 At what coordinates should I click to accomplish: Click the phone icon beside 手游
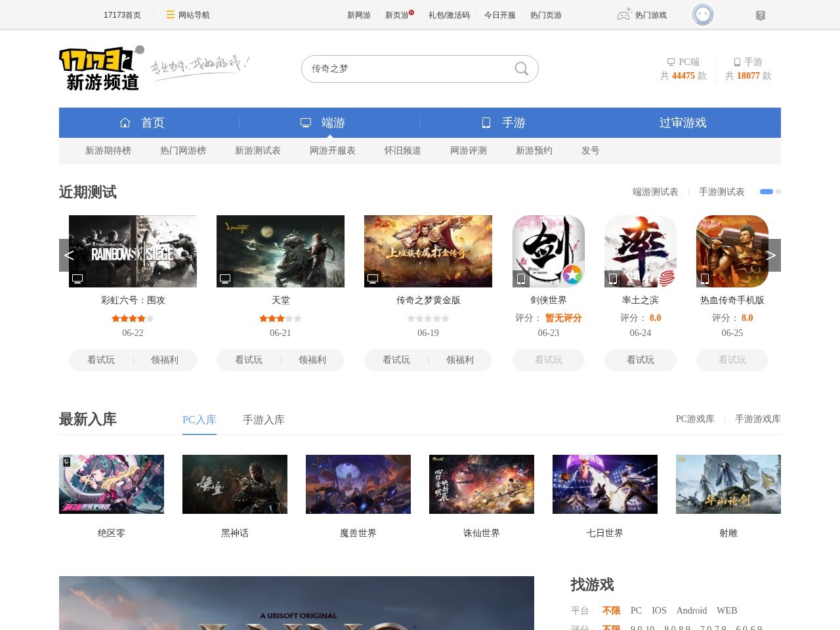pos(486,123)
